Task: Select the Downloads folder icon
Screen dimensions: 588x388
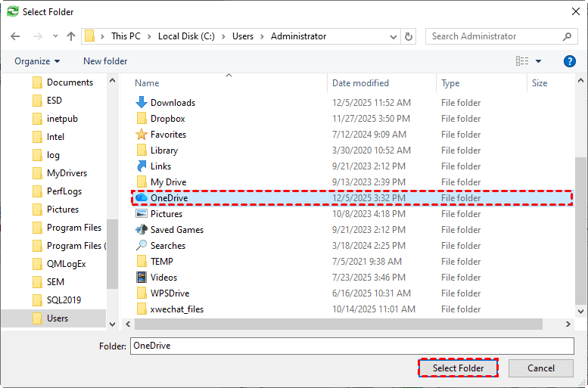Action: click(x=142, y=103)
